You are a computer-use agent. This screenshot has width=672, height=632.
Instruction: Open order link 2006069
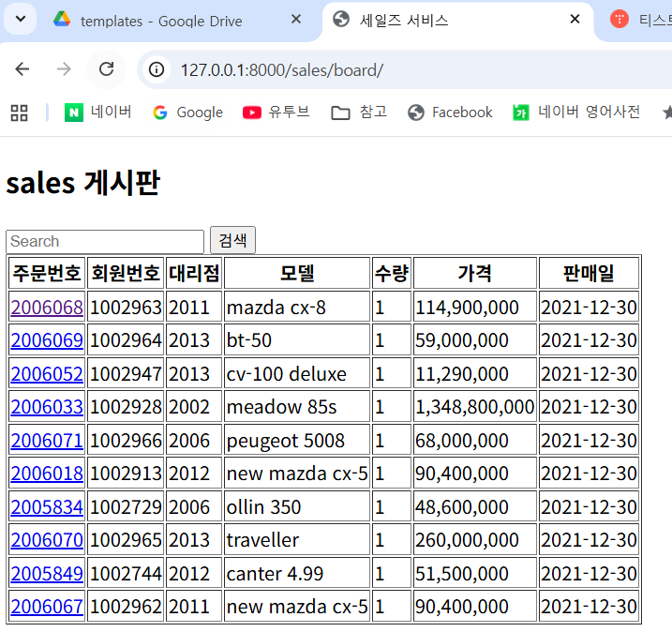click(47, 340)
